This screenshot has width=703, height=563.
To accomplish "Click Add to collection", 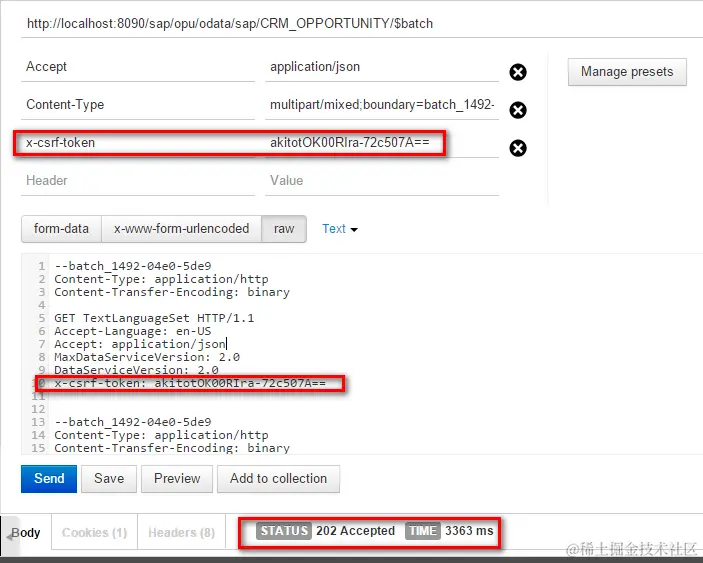I will [x=278, y=479].
